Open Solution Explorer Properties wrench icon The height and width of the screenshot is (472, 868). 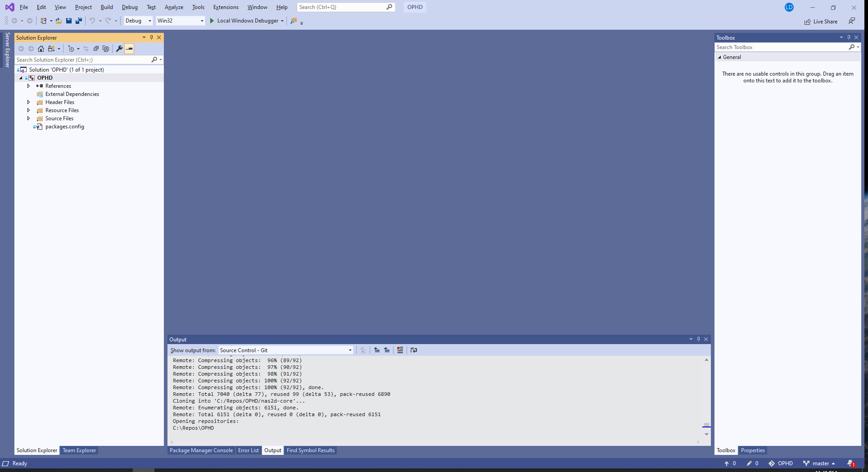[x=119, y=49]
